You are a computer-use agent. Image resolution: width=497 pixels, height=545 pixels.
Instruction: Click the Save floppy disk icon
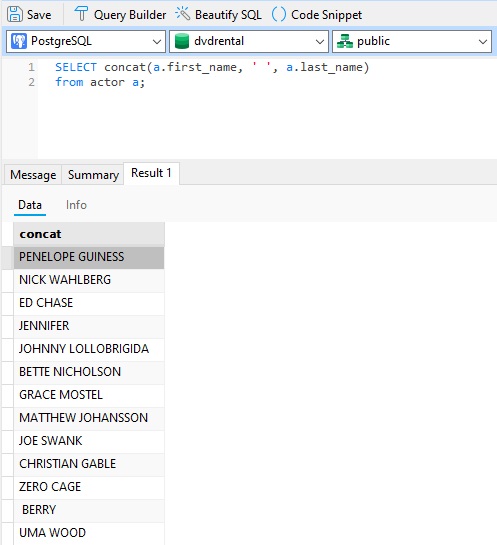pyautogui.click(x=15, y=15)
